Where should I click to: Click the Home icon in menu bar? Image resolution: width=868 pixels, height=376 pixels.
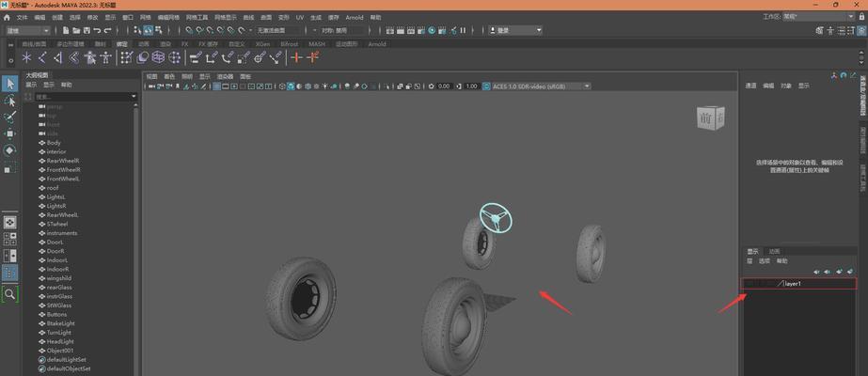click(7, 17)
